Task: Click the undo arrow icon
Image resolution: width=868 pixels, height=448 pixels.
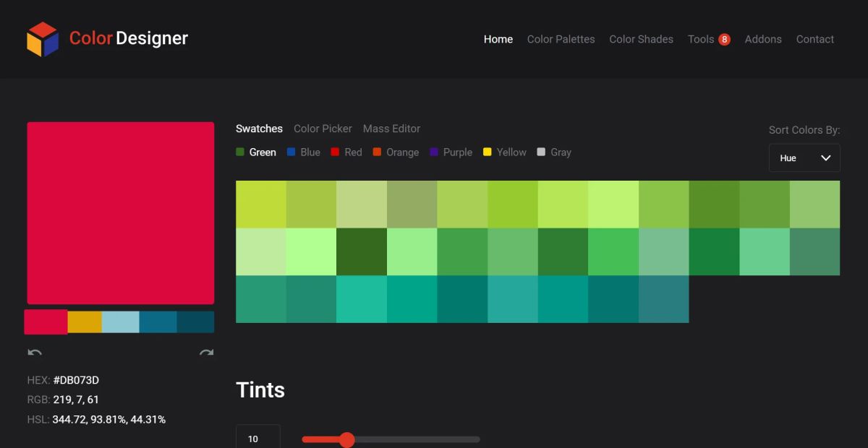Action: coord(35,353)
